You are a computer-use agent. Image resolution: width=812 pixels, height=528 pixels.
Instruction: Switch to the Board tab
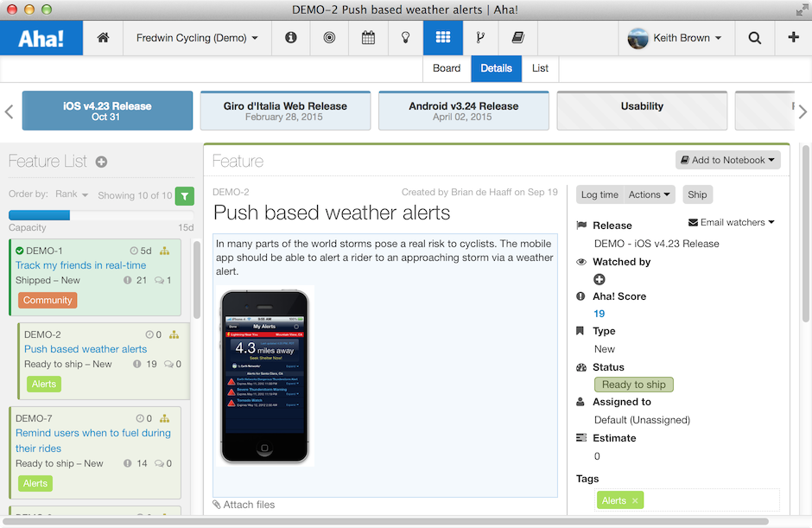pos(447,68)
